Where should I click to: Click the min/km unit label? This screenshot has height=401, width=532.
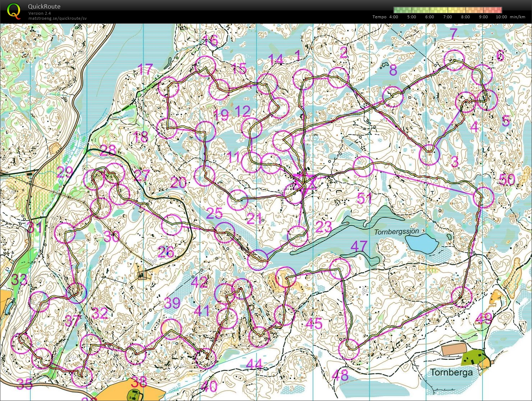tap(518, 17)
